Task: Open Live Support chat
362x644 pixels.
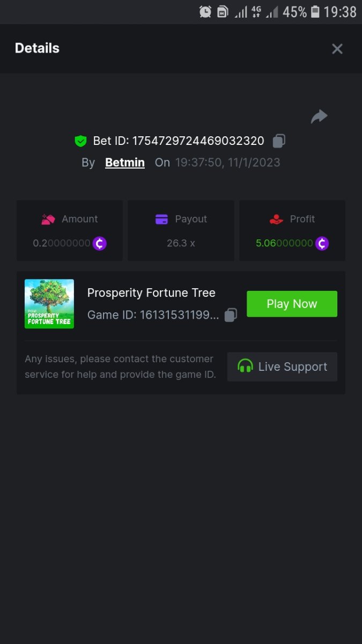Action: 282,367
